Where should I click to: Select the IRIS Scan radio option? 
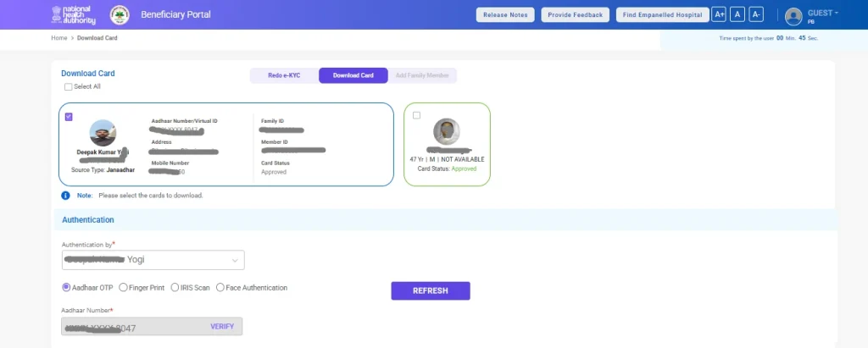click(x=175, y=288)
